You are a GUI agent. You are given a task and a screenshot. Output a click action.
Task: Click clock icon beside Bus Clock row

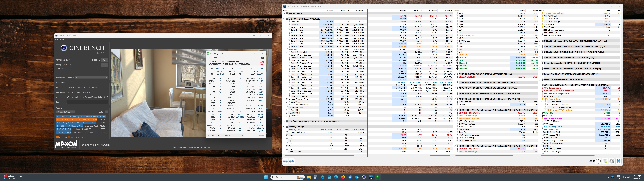click(287, 50)
